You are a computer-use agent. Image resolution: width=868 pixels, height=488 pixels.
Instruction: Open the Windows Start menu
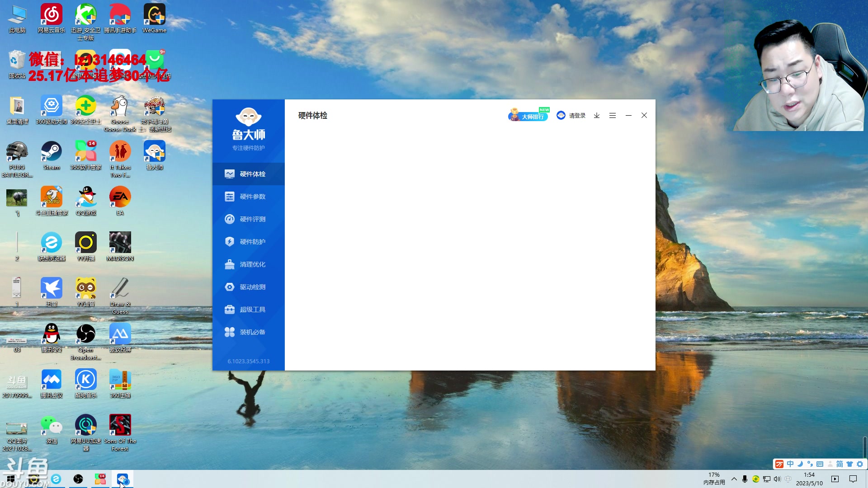[x=11, y=479]
